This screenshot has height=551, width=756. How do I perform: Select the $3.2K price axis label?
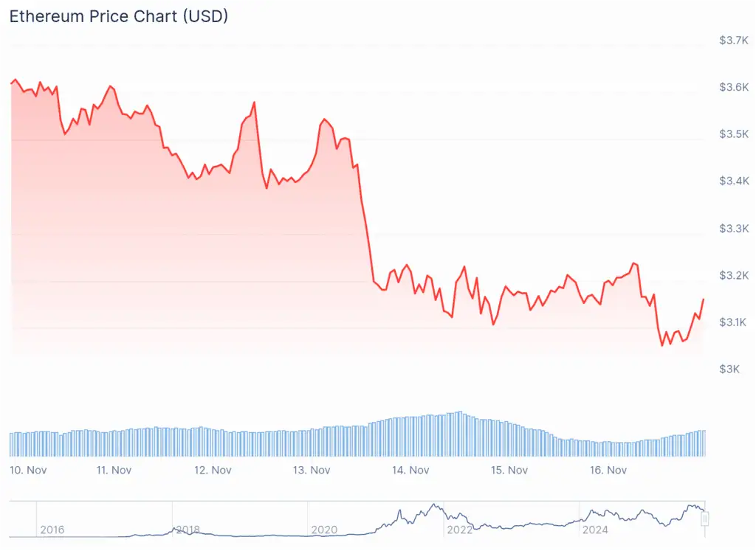point(734,275)
